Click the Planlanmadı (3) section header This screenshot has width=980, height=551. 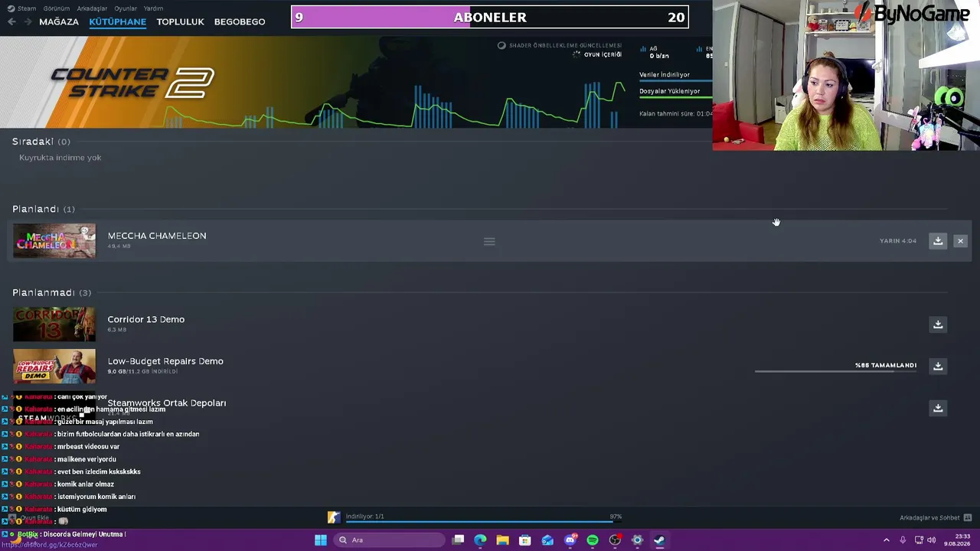pyautogui.click(x=51, y=292)
